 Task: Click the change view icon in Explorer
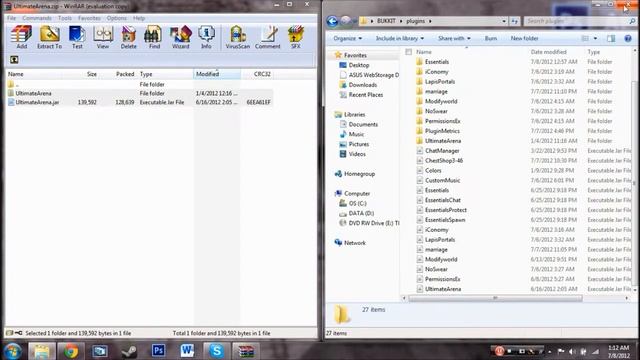pos(585,38)
